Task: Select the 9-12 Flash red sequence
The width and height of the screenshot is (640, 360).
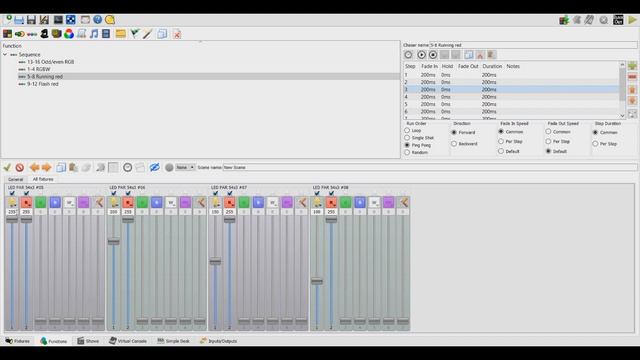Action: pos(43,84)
